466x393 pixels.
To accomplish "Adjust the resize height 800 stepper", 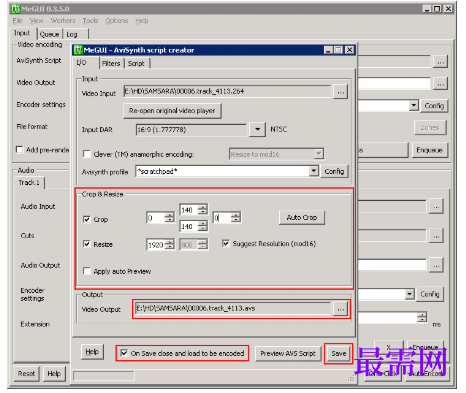I will (x=202, y=245).
